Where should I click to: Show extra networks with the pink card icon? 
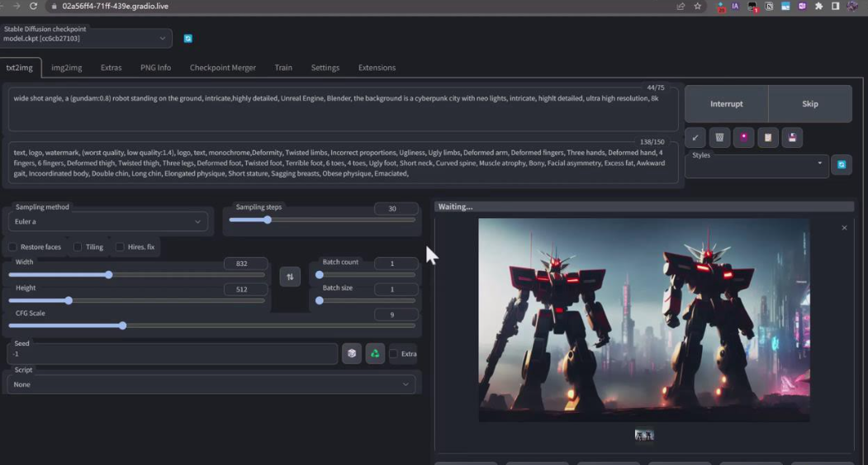743,137
